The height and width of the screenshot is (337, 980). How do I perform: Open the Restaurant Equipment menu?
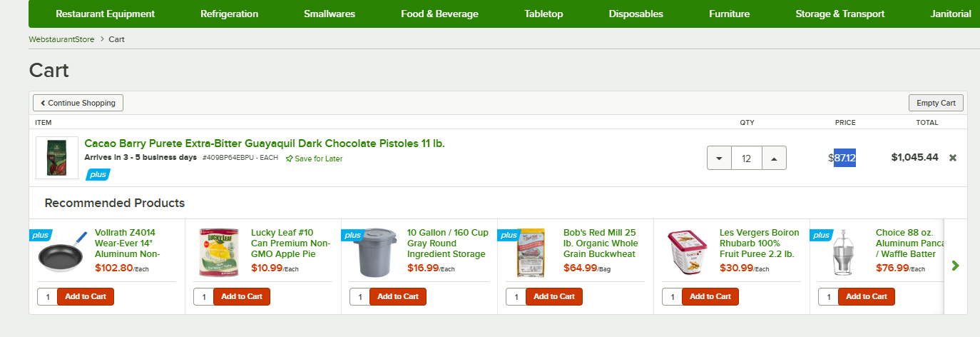(x=105, y=14)
